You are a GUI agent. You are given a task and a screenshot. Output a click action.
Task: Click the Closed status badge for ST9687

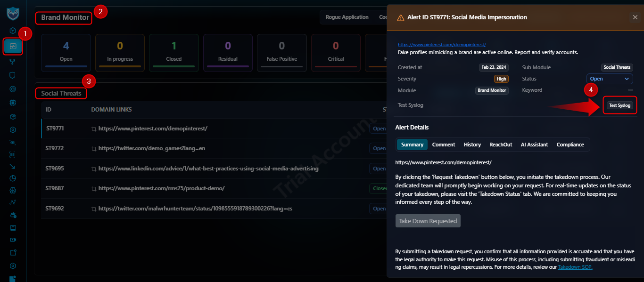pos(379,188)
